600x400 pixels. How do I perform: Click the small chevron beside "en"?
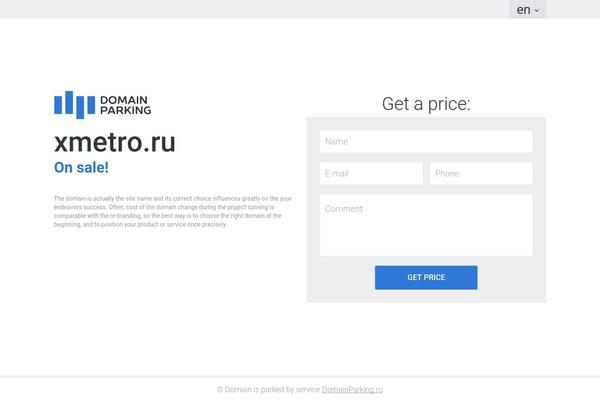pos(536,11)
